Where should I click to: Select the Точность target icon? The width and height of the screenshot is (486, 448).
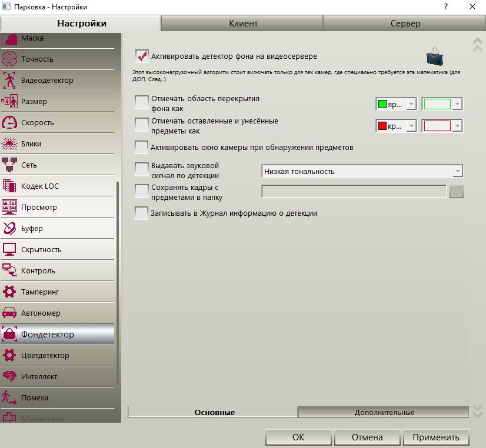coord(9,59)
